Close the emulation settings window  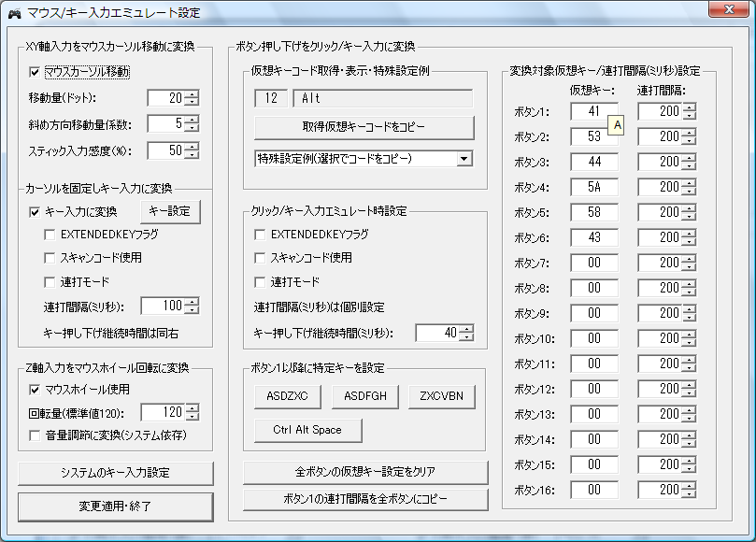click(x=722, y=11)
